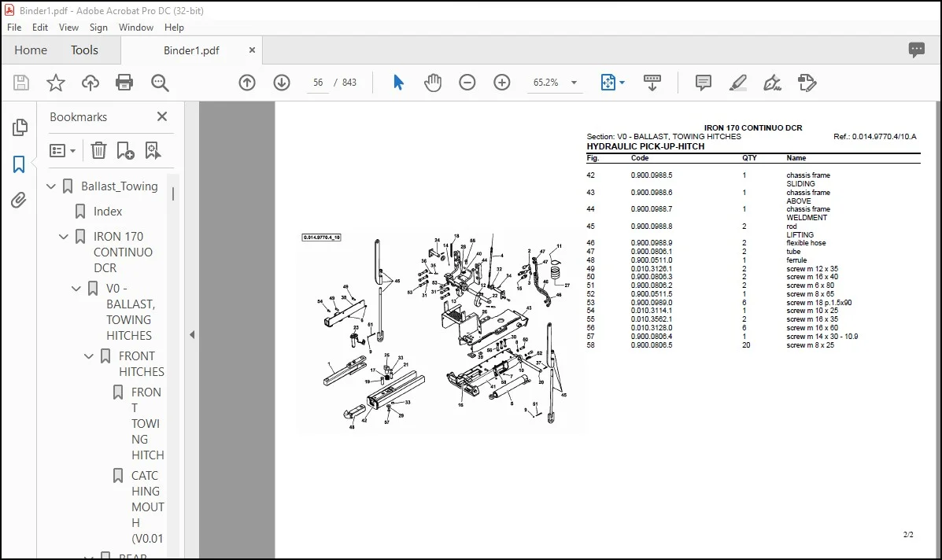Open the Index bookmark
The height and width of the screenshot is (560, 942).
(x=108, y=212)
